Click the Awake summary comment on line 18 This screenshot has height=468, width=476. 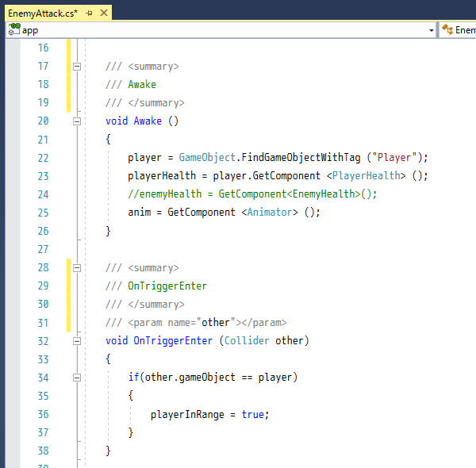coord(142,84)
